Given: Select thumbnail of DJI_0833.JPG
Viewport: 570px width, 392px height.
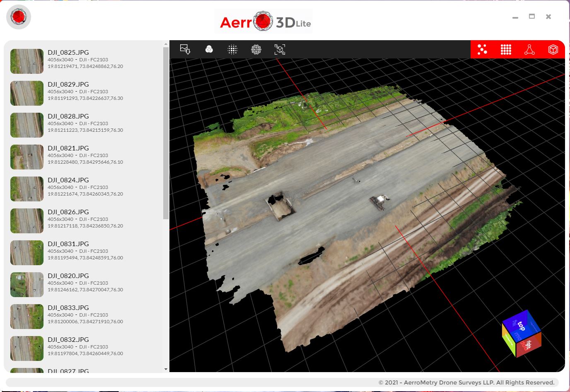Looking at the screenshot, I should [27, 317].
